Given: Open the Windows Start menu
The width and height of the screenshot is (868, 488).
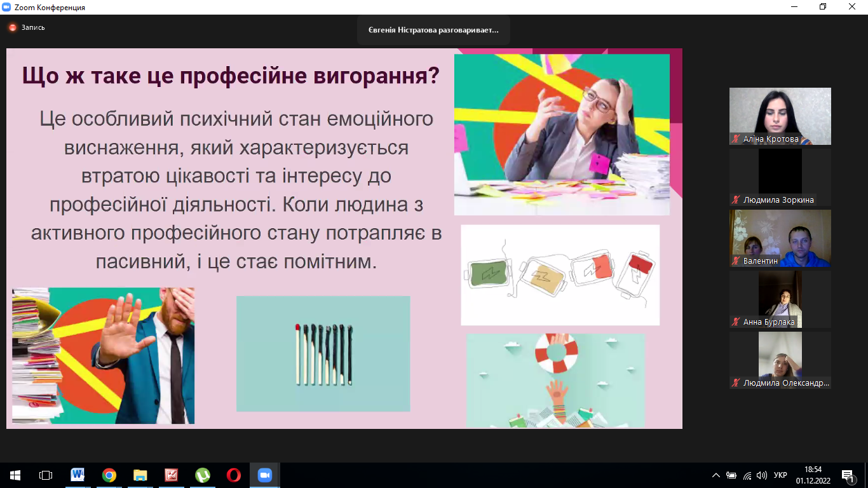Looking at the screenshot, I should click(15, 475).
